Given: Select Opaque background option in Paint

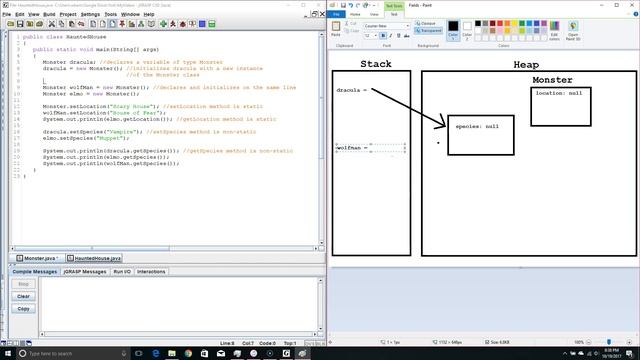Looking at the screenshot, I should (426, 24).
